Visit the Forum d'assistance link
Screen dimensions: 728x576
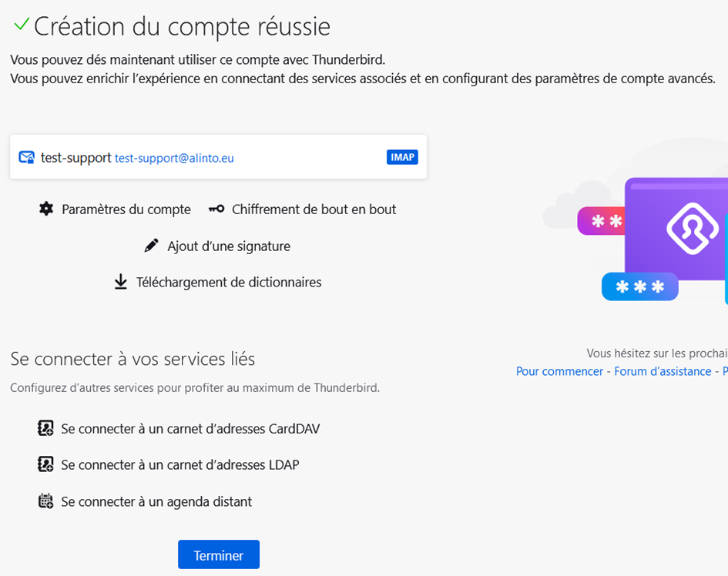point(662,371)
